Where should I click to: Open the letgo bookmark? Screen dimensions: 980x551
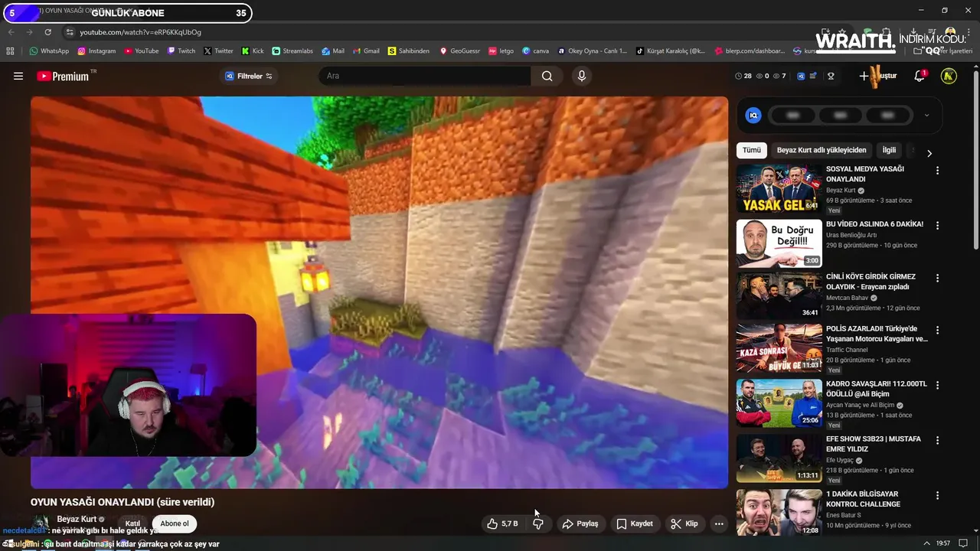point(501,51)
